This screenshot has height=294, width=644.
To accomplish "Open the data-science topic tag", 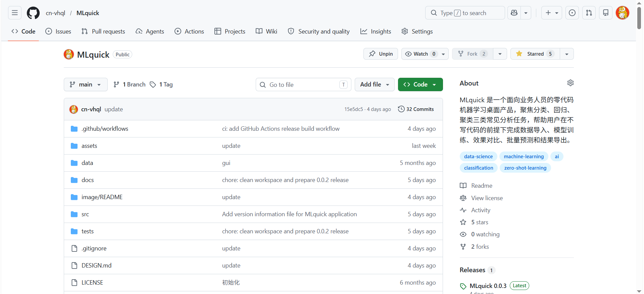I will click(478, 157).
